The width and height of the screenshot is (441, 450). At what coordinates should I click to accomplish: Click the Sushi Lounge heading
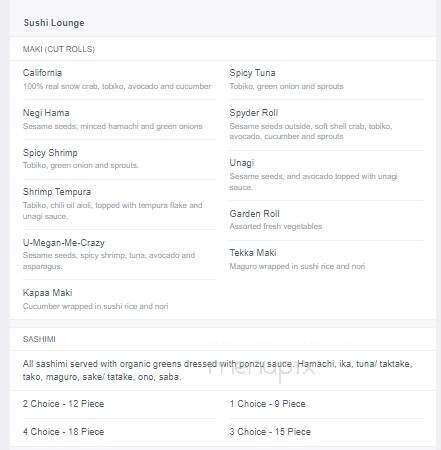tap(54, 23)
